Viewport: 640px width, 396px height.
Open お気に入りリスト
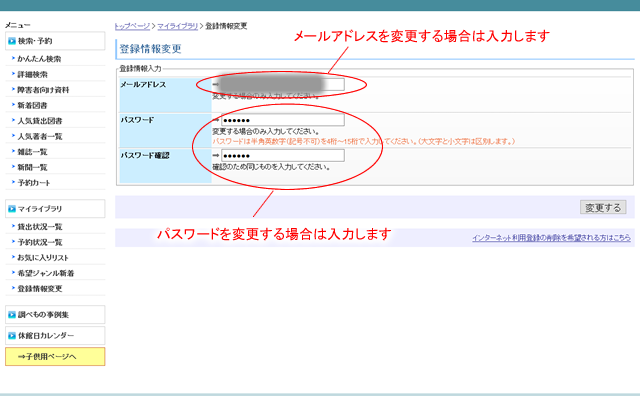point(43,258)
